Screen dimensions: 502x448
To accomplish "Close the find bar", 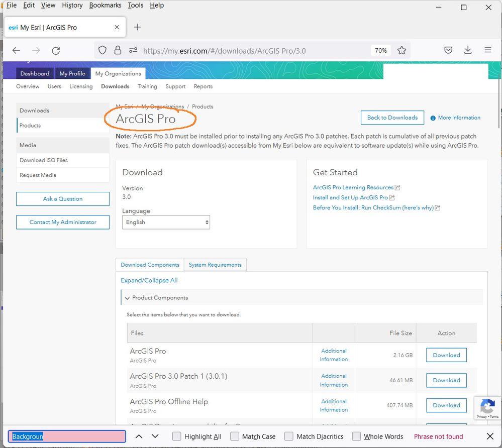I will pos(490,436).
